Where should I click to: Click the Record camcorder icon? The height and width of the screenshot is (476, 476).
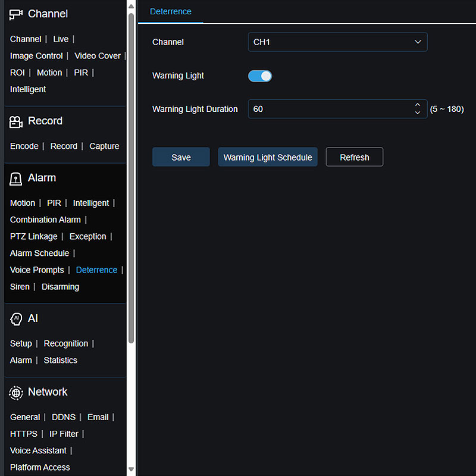[16, 121]
